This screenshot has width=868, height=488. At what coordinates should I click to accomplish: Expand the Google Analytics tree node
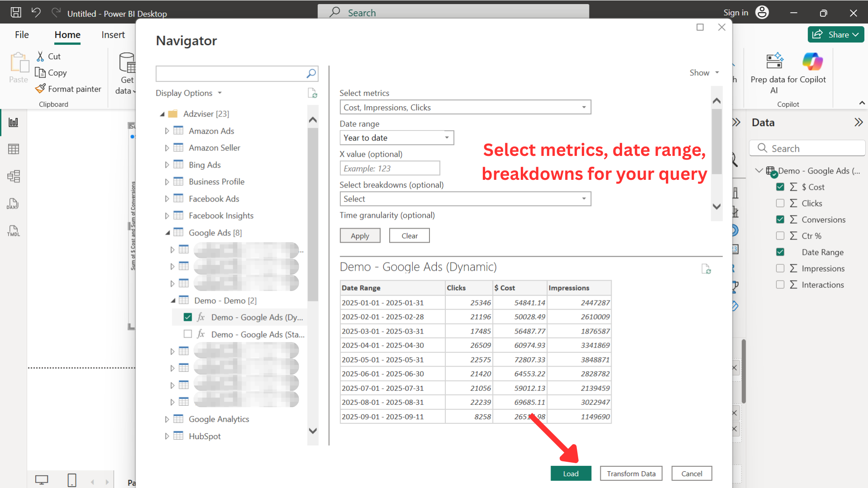(167, 419)
